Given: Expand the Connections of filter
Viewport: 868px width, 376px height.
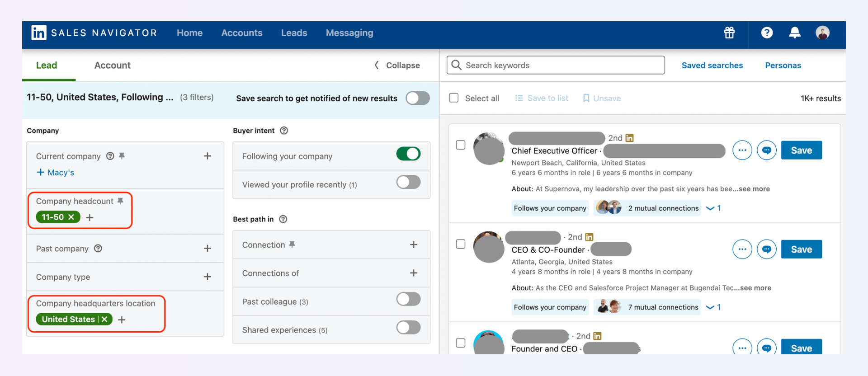Looking at the screenshot, I should (x=414, y=273).
